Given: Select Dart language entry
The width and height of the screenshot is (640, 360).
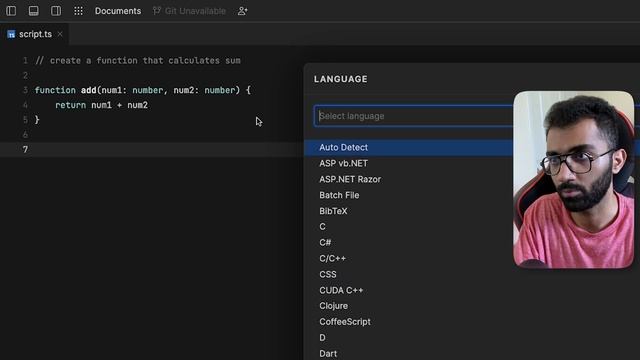Looking at the screenshot, I should pyautogui.click(x=328, y=353).
